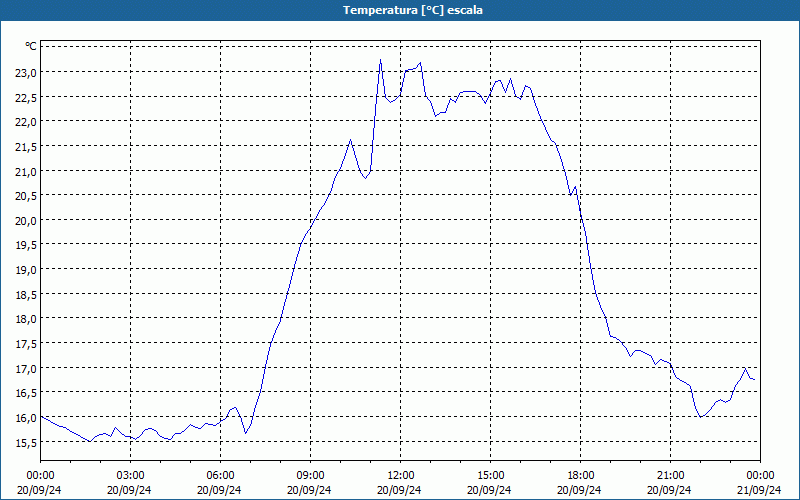Click the 21/09/24 date label
The width and height of the screenshot is (800, 500).
[760, 490]
